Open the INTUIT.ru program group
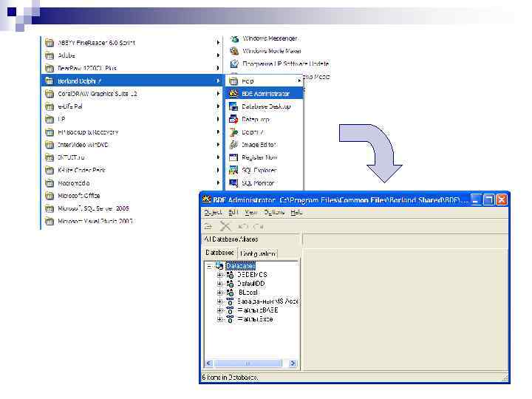Screen dimensions: 532x399 pyautogui.click(x=132, y=157)
